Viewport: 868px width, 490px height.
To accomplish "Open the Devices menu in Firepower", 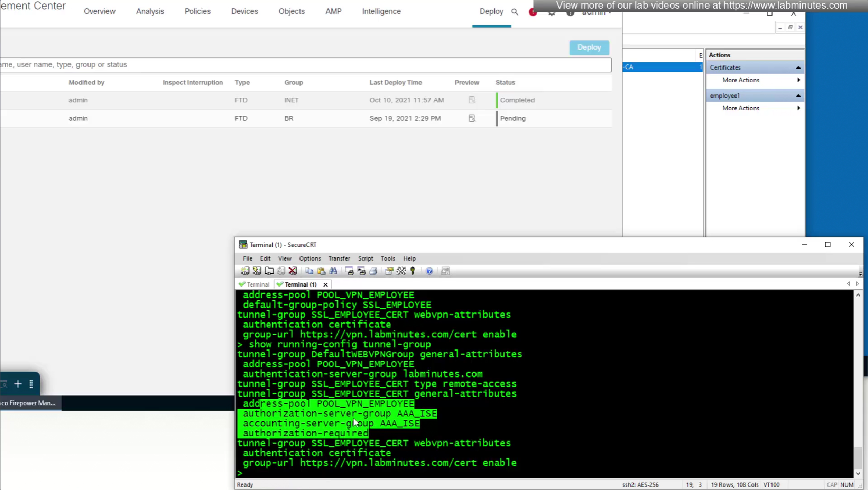I will [244, 12].
